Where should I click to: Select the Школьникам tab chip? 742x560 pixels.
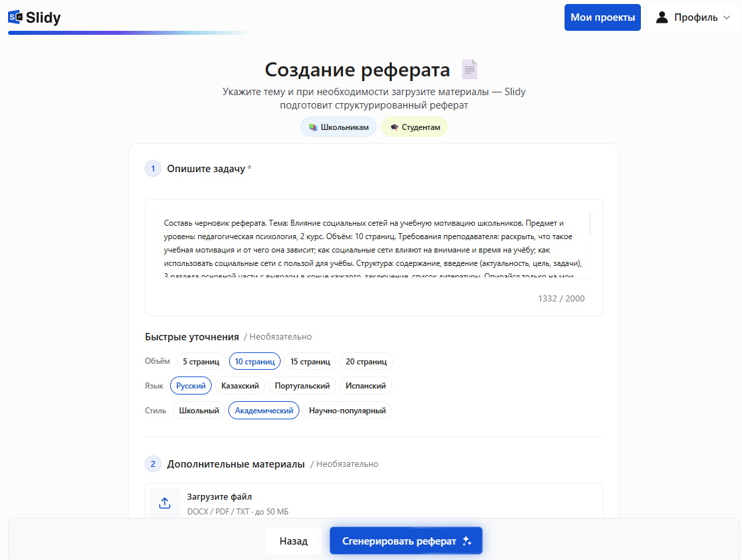tap(338, 127)
